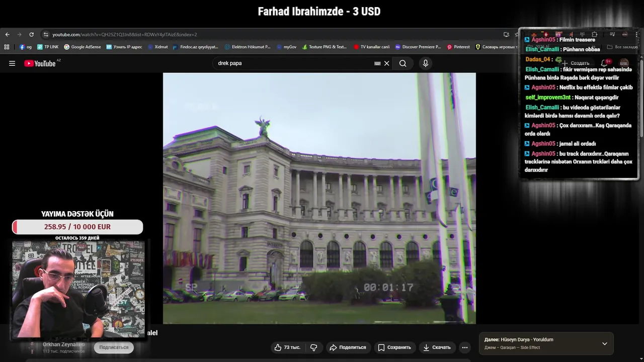Clear the search query with X
The height and width of the screenshot is (362, 644).
click(386, 63)
